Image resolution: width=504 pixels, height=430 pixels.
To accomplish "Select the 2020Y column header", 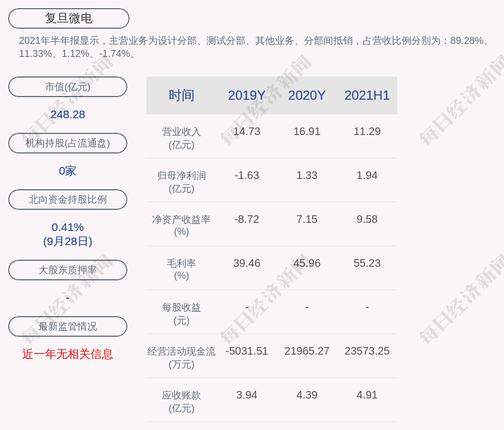I will [x=307, y=95].
